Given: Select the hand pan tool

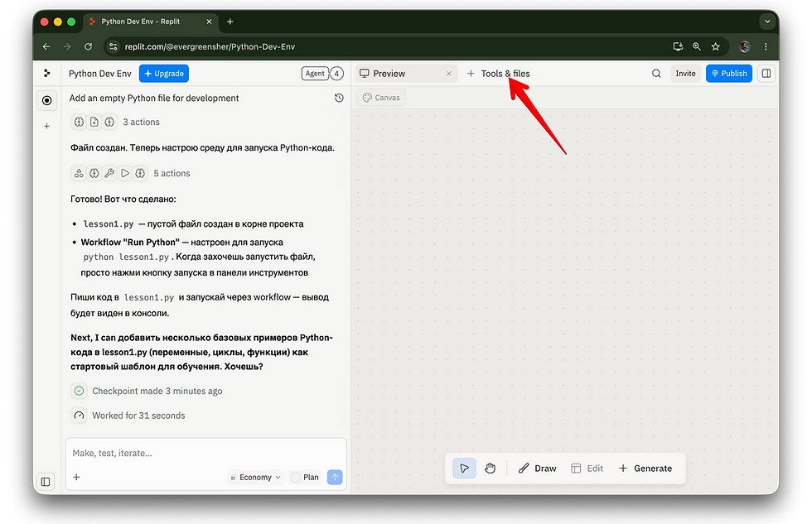Looking at the screenshot, I should coord(490,469).
